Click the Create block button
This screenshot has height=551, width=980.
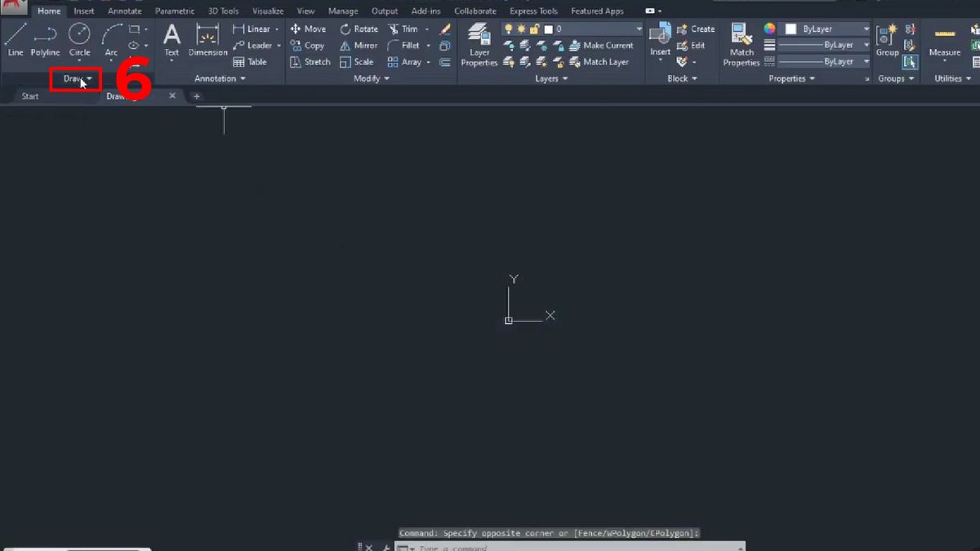point(696,28)
